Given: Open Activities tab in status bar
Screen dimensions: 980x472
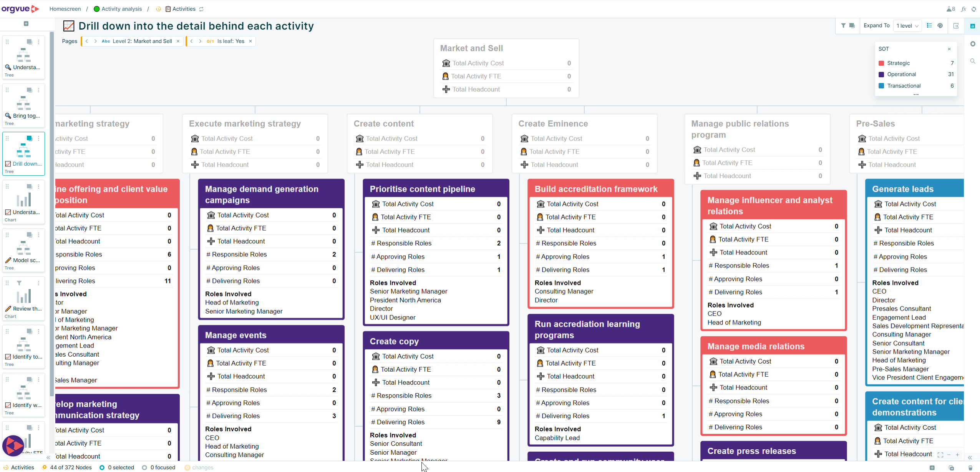Looking at the screenshot, I should (18, 467).
